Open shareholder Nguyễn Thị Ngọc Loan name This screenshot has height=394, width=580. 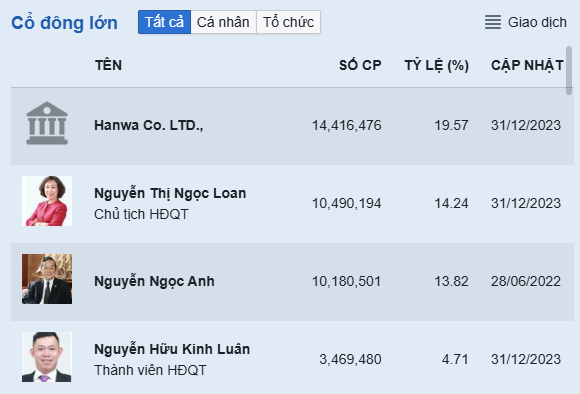pos(170,193)
